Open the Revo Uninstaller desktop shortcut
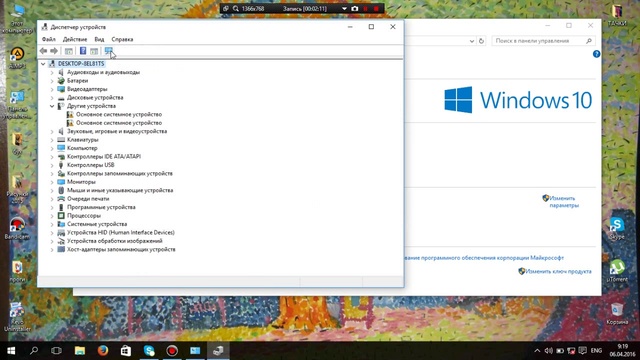Image resolution: width=640 pixels, height=360 pixels. point(17,317)
